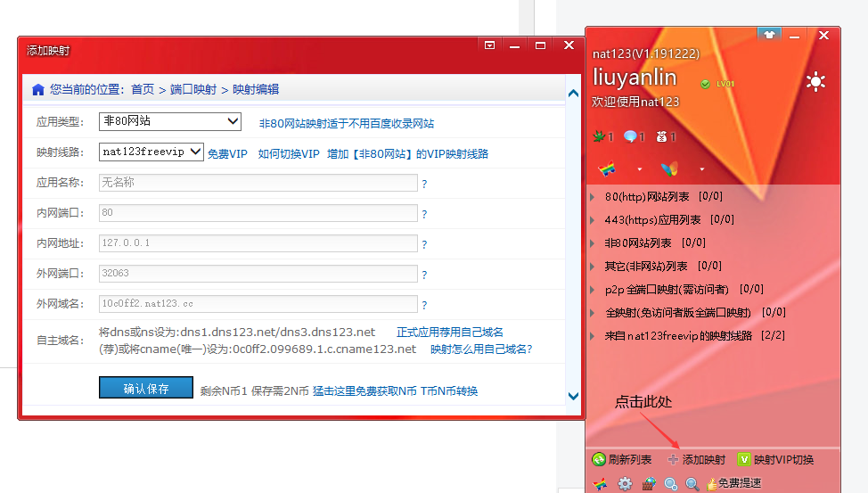Click 添加映射 label in nat123 window
This screenshot has height=493, width=868.
(704, 460)
